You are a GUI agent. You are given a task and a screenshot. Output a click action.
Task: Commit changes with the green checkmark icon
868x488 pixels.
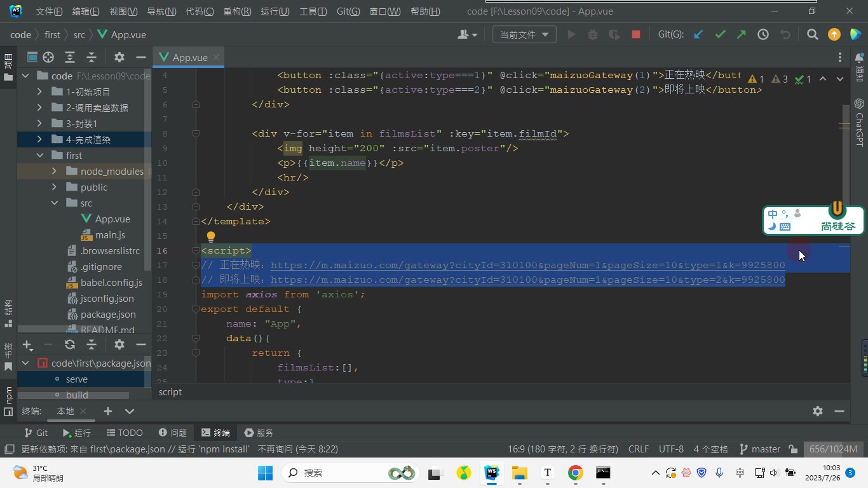pos(720,35)
